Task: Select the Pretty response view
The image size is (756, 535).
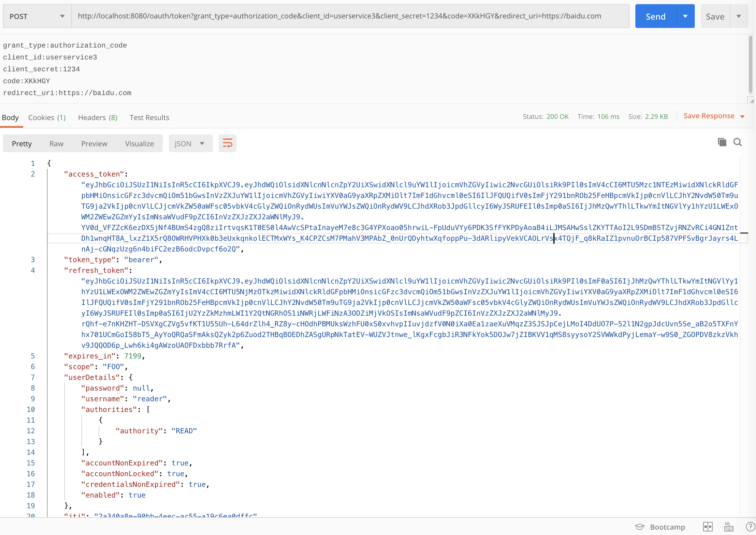Action: point(22,143)
